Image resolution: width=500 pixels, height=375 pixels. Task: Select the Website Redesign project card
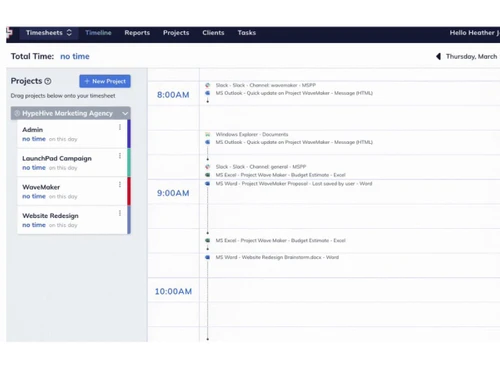pos(72,220)
